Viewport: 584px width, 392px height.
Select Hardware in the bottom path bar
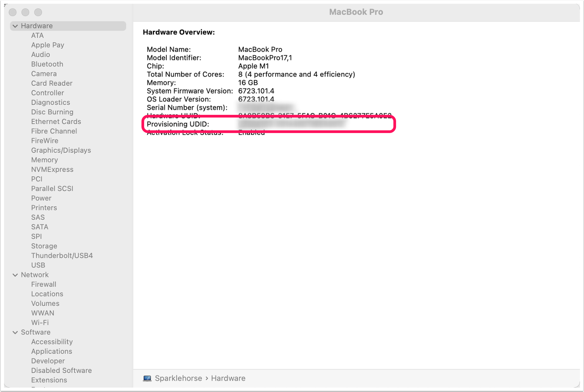pos(228,378)
